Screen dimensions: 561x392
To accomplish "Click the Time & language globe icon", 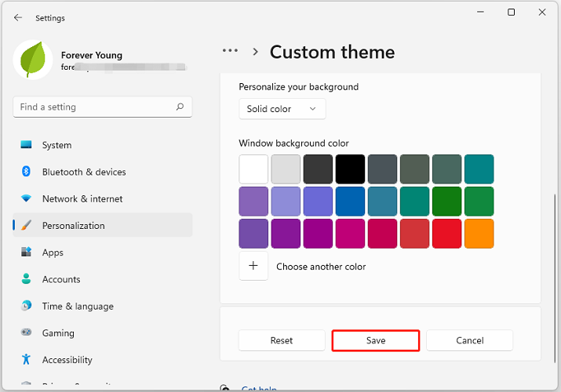I will pyautogui.click(x=27, y=306).
